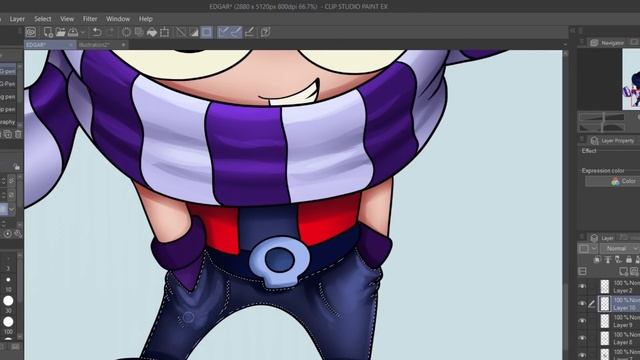
Task: Open the canvas tab list arrow
Action: (x=565, y=44)
